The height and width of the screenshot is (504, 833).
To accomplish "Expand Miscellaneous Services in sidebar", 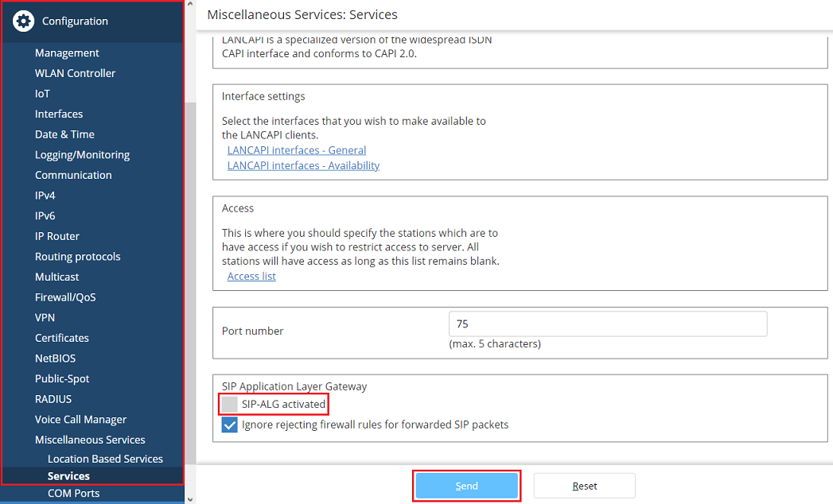I will tap(90, 440).
